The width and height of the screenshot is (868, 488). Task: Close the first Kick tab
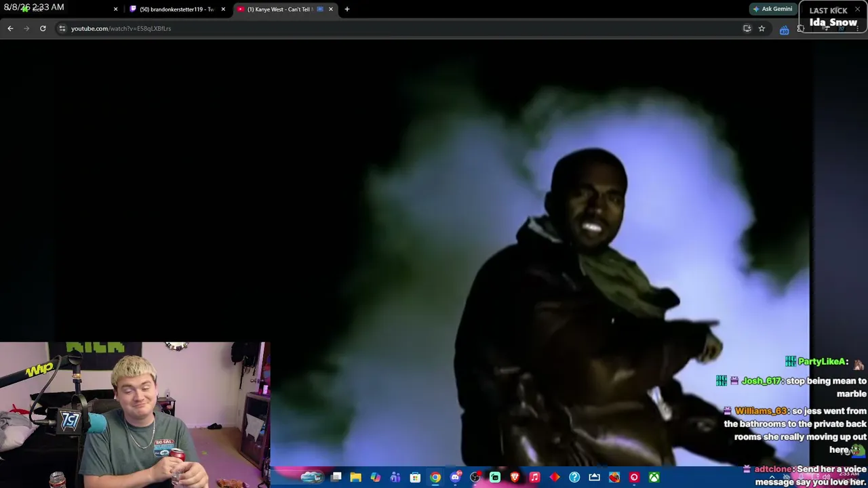[115, 9]
